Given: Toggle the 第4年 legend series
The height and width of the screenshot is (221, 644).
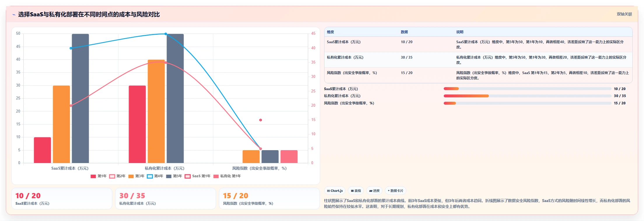Looking at the screenshot, I should (155, 176).
